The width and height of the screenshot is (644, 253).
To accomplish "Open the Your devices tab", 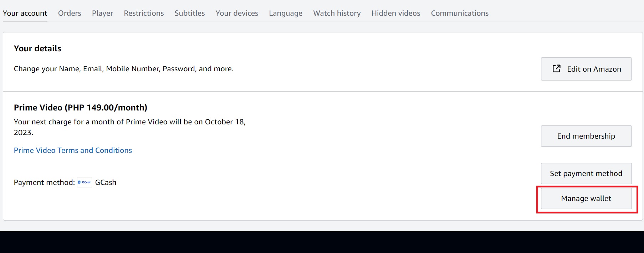I will click(x=237, y=13).
